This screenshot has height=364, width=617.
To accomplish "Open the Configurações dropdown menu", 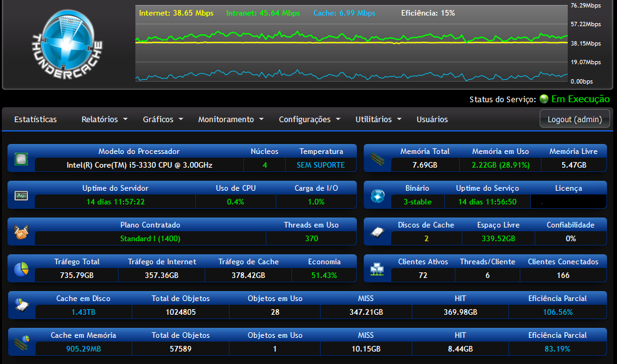I will pyautogui.click(x=309, y=119).
